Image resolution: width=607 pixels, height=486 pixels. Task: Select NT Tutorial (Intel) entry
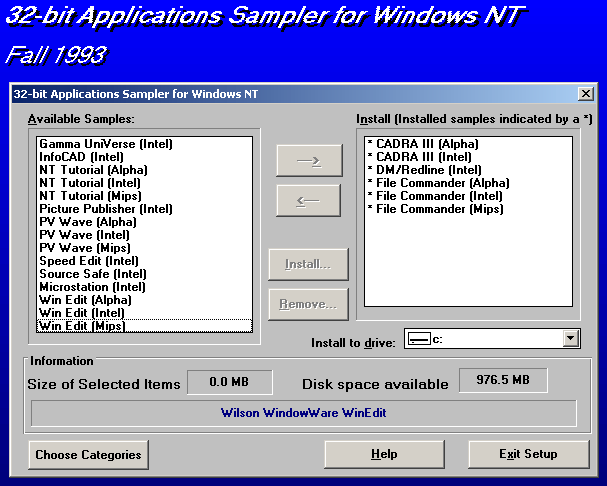pos(144,183)
